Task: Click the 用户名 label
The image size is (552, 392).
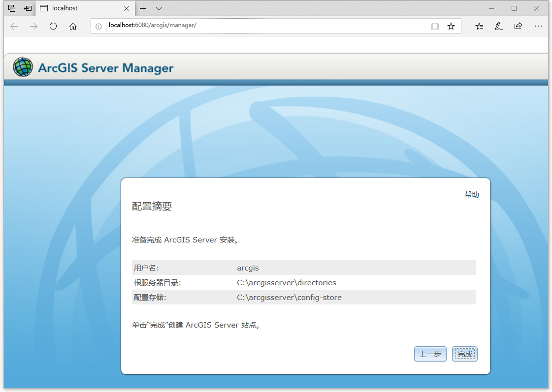Action: 146,268
